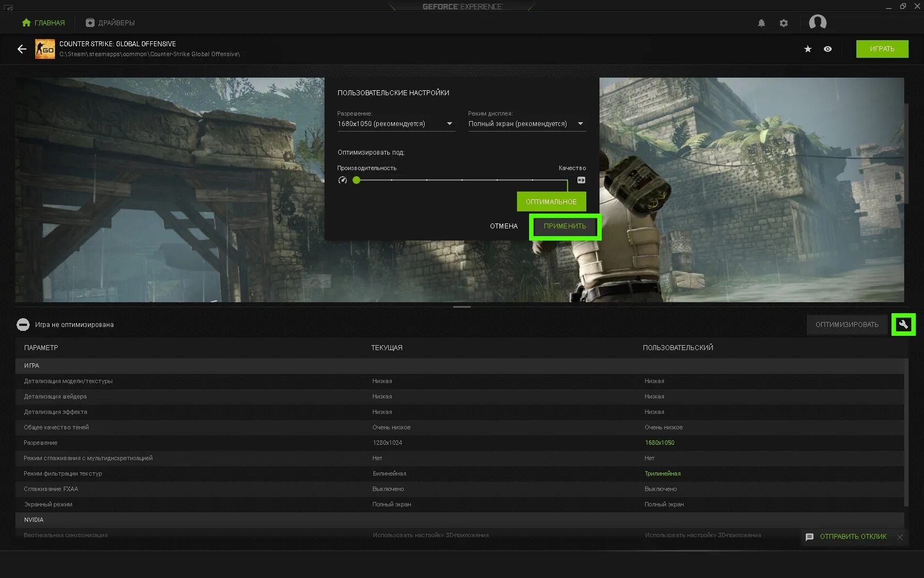Select the Разрешение parameter row
The height and width of the screenshot is (578, 924).
(460, 443)
